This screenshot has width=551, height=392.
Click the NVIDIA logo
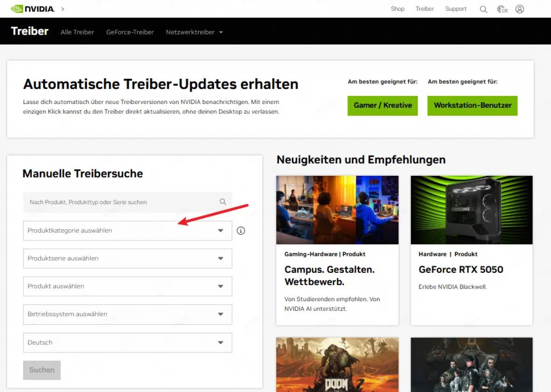33,9
